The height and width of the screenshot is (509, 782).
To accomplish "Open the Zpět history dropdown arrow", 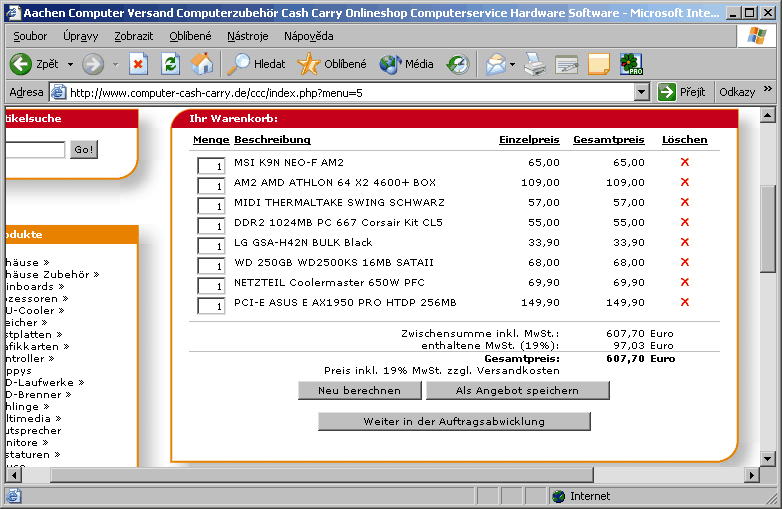I will click(x=70, y=64).
